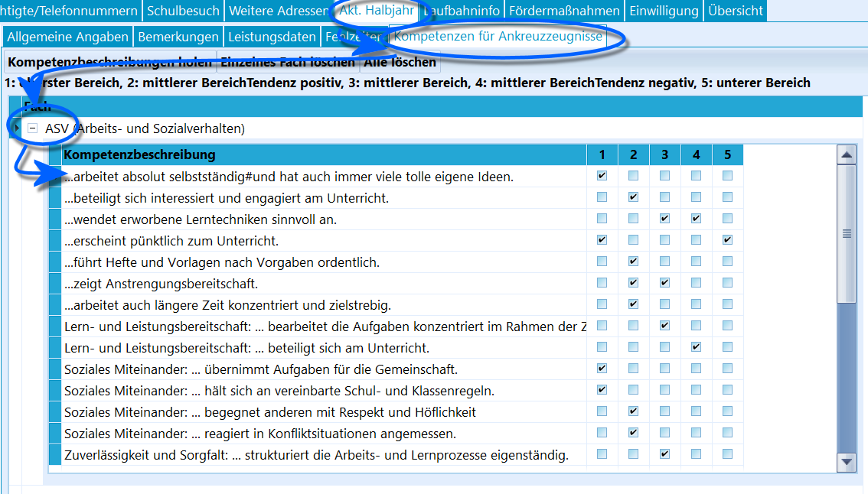Screen dimensions: 868x494
Task: Select text '...erscheint pünktlich zum Unterricht.'
Action: 171,241
